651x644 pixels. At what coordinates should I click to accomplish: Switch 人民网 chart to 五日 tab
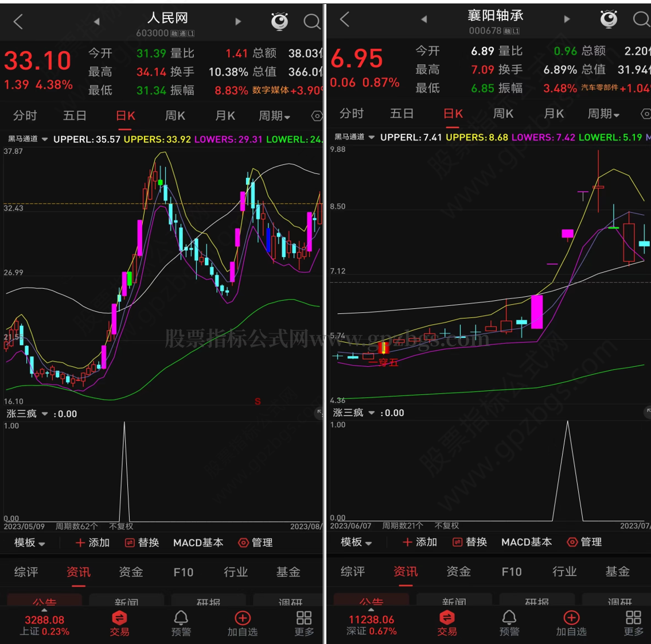click(75, 115)
